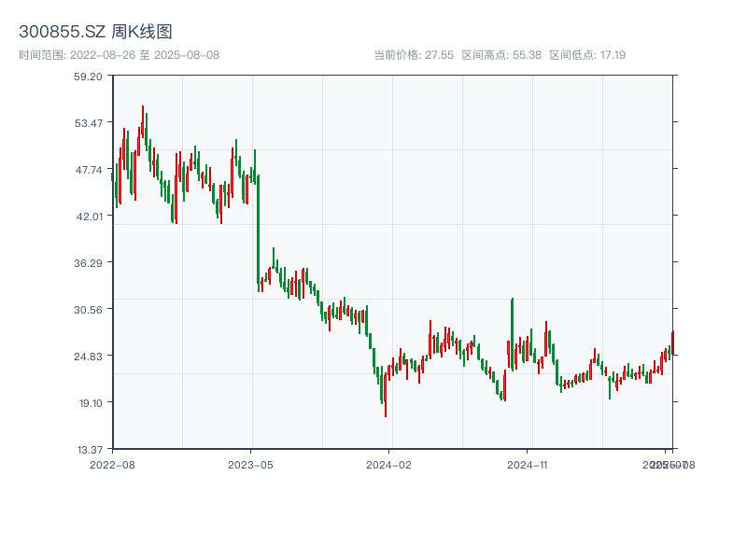Click the 2022-08 x-axis date label
Screen dimensions: 747x560
[x=112, y=464]
